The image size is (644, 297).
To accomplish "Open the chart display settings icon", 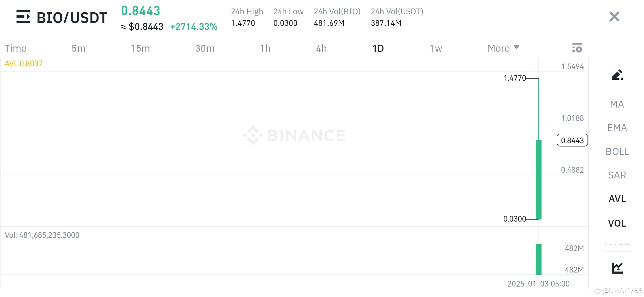I will pyautogui.click(x=577, y=48).
